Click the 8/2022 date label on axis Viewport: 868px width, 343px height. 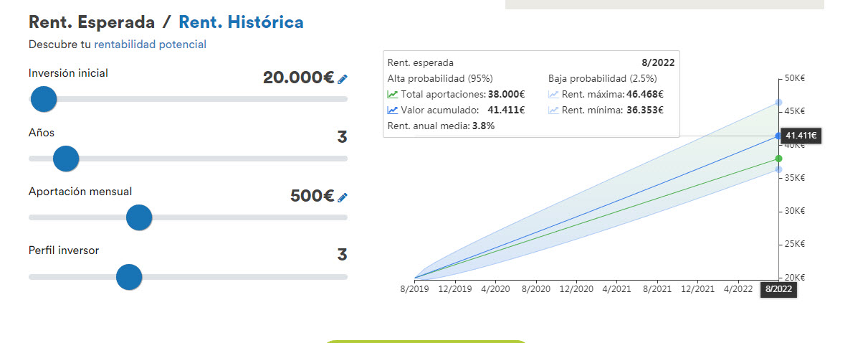pos(778,289)
